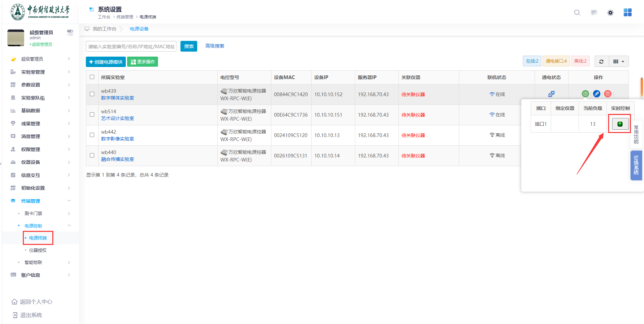Switch to the 我的工作台 tab

click(x=104, y=29)
